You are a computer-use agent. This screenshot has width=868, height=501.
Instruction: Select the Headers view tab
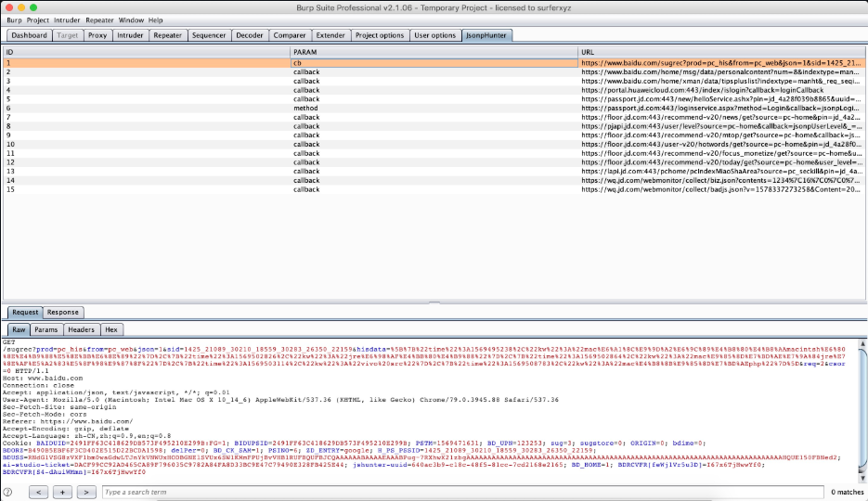coord(82,329)
